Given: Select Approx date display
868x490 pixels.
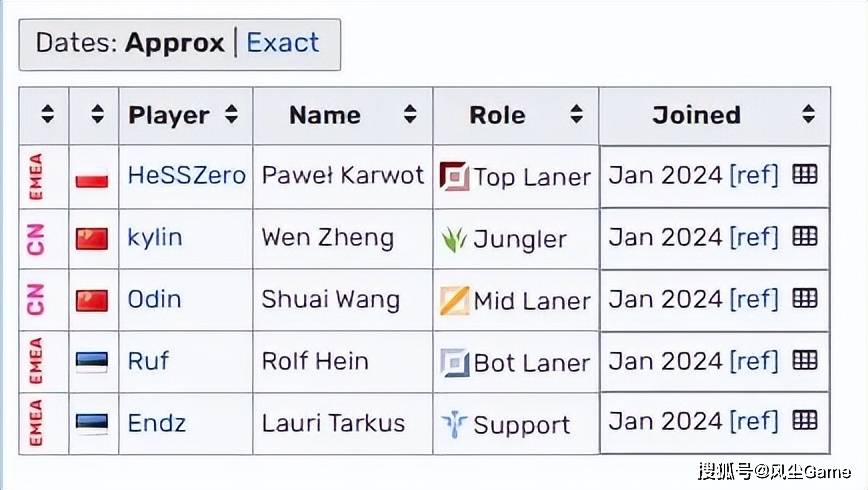Looking at the screenshot, I should click(173, 43).
